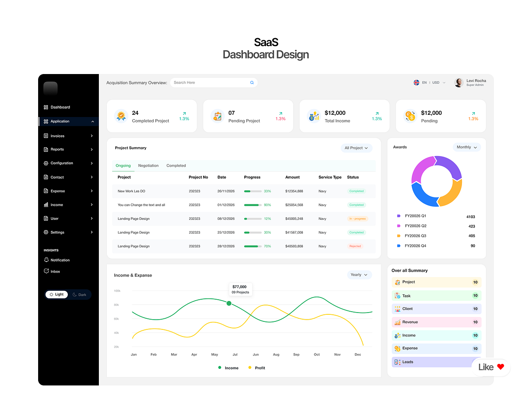Click the New Work Les DO project row
This screenshot has width=532, height=399.
[244, 191]
